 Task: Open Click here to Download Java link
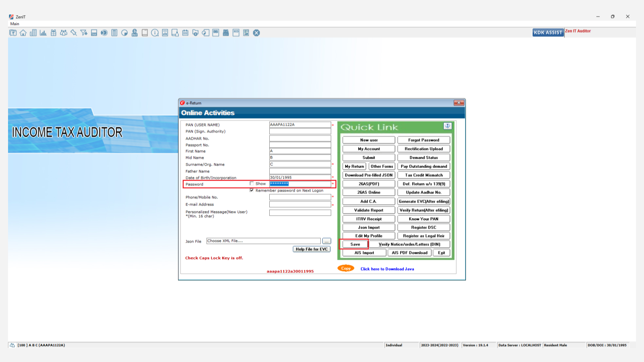(x=387, y=269)
